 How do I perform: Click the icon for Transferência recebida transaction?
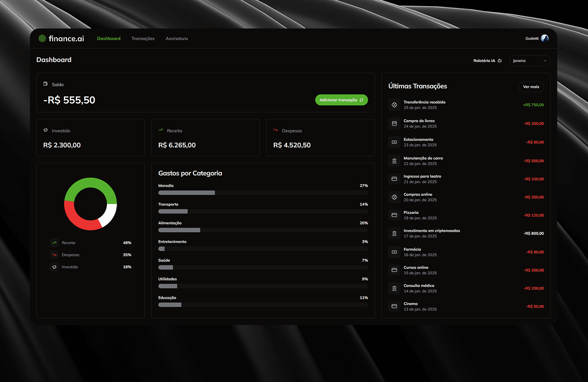pos(394,105)
